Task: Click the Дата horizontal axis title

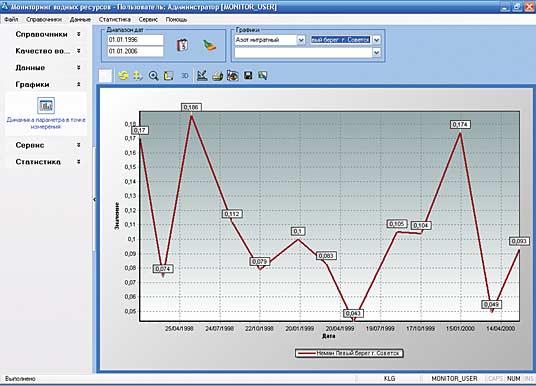Action: 329,336
